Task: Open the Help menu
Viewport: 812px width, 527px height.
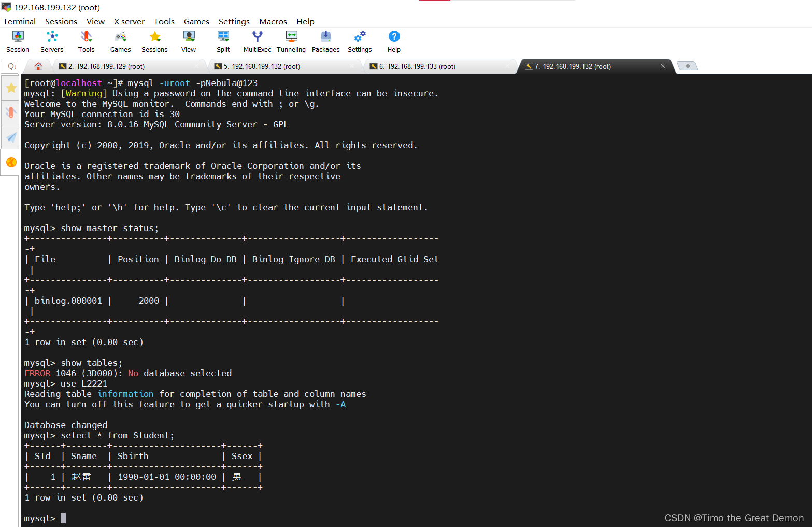Action: (x=305, y=21)
